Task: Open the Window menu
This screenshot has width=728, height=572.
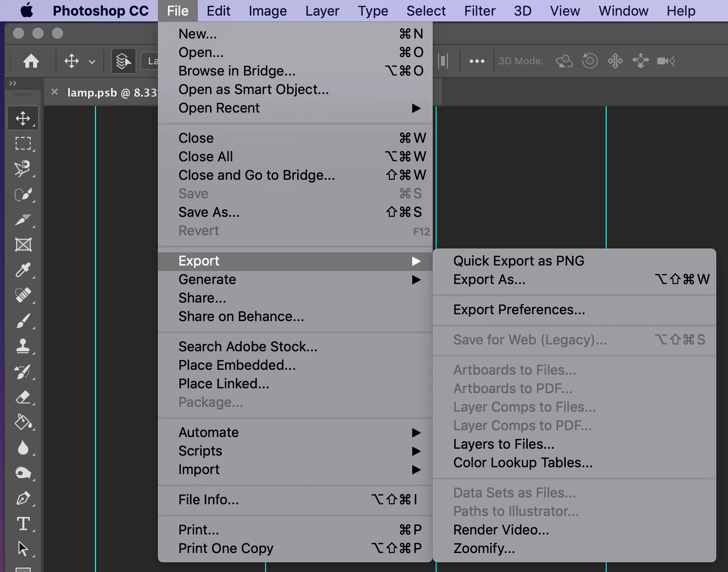Action: click(x=623, y=11)
